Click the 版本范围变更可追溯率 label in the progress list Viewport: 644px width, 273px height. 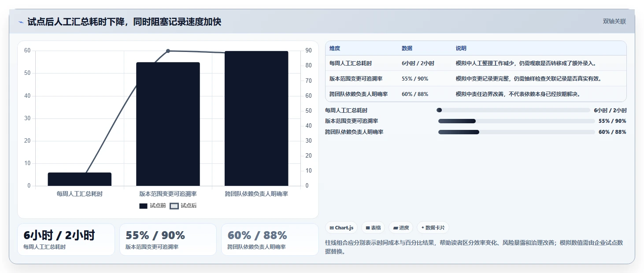[352, 121]
